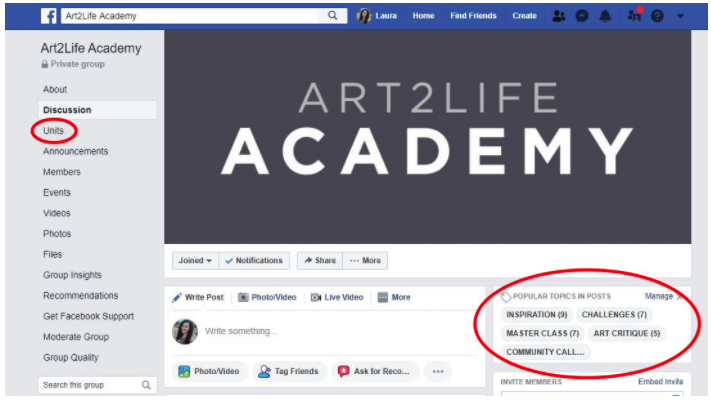Open Group Quality in sidebar
Image resolution: width=711 pixels, height=400 pixels.
coord(71,358)
